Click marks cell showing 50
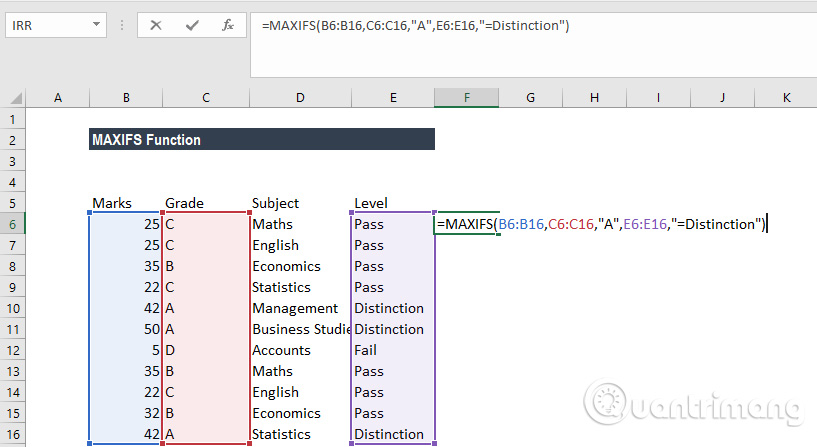This screenshot has width=817, height=447. [126, 329]
